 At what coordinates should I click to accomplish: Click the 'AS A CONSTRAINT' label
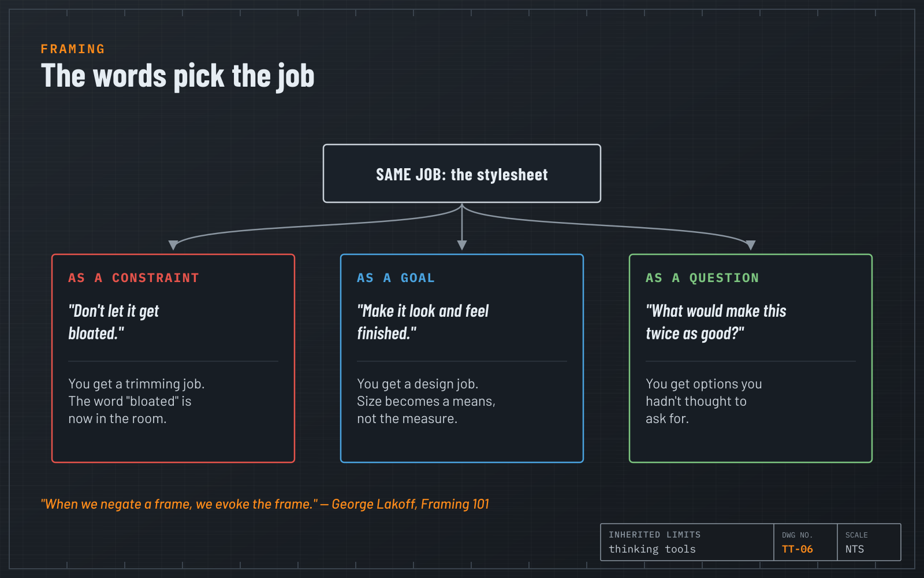point(133,278)
